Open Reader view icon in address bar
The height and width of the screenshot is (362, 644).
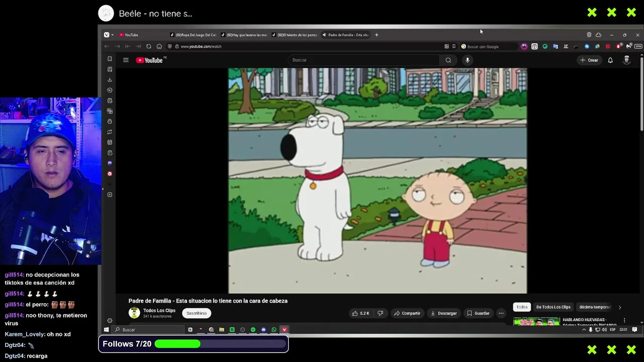(446, 46)
